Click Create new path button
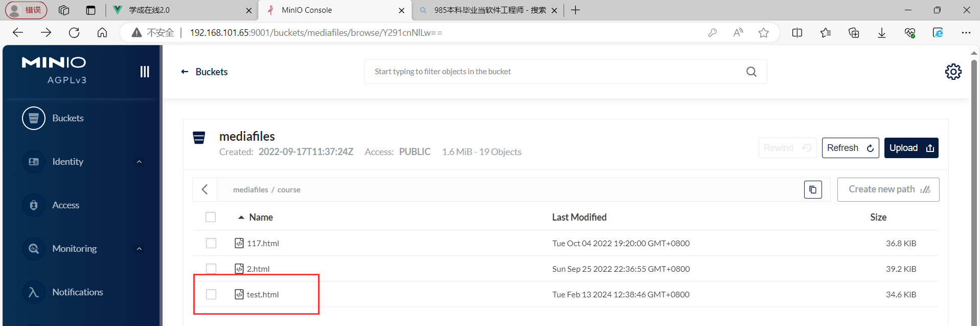 [x=888, y=189]
